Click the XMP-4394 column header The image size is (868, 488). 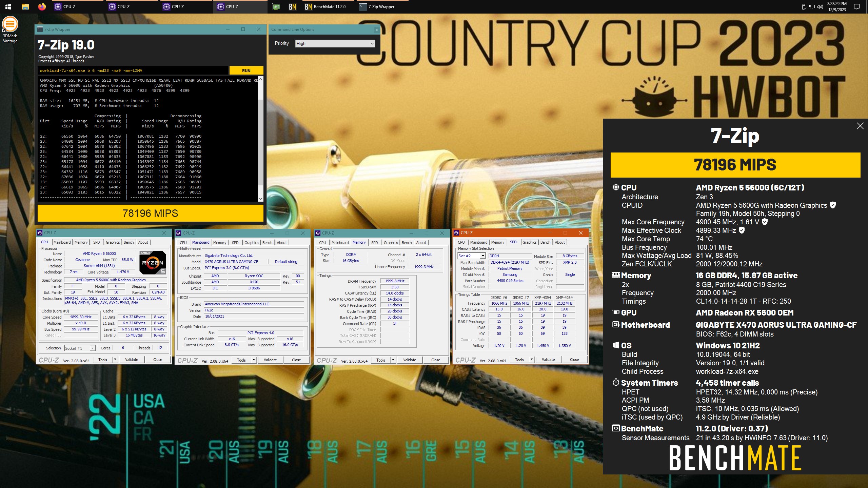(x=542, y=298)
